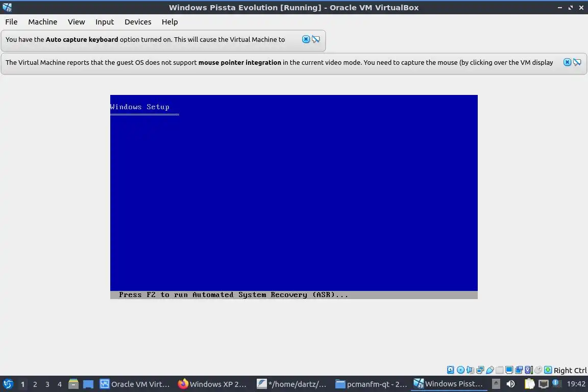The height and width of the screenshot is (392, 588).
Task: Click the Windows Pissta taskbar entry
Action: click(449, 384)
